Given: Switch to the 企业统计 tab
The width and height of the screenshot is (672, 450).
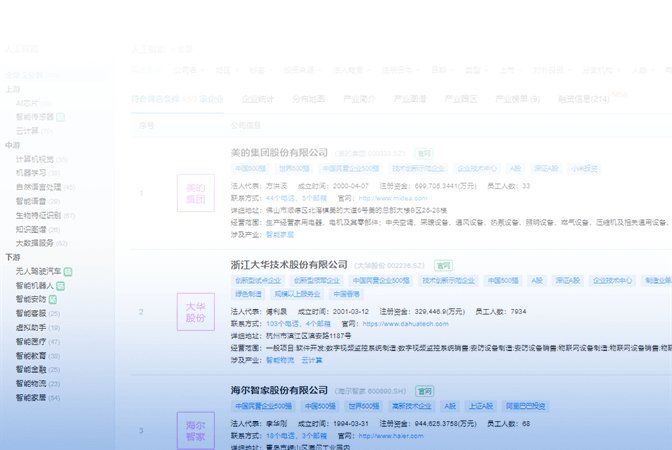Looking at the screenshot, I should 258,99.
